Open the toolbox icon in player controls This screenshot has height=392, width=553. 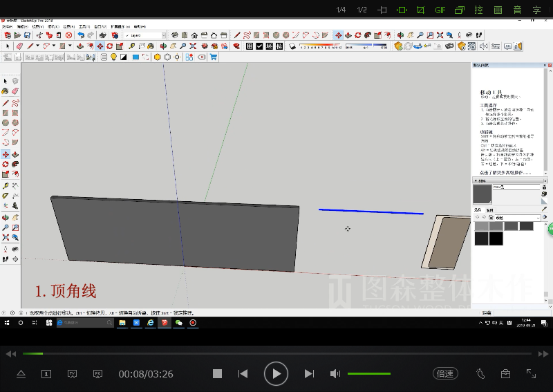(505, 373)
